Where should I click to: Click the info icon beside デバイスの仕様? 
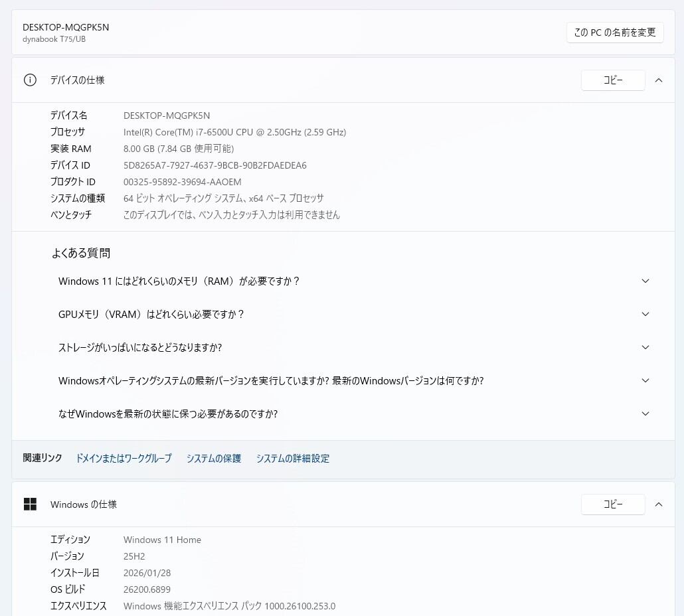point(30,80)
